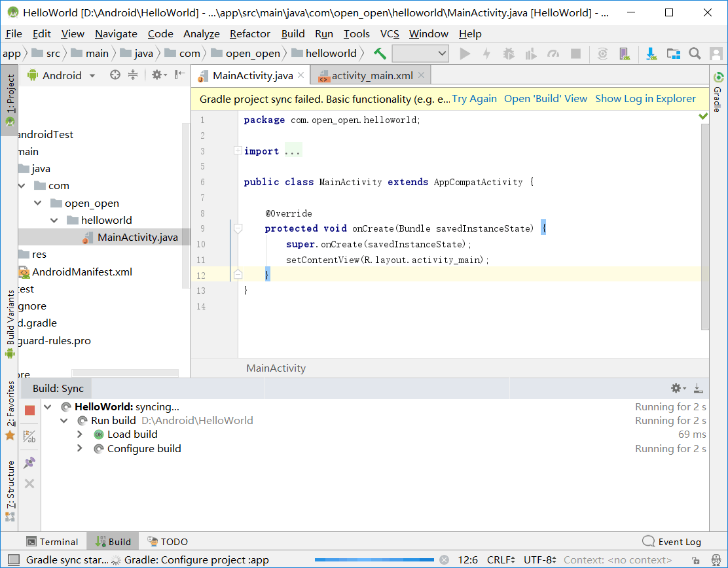The width and height of the screenshot is (728, 568).
Task: Click the Open 'Build' View link
Action: click(x=545, y=99)
